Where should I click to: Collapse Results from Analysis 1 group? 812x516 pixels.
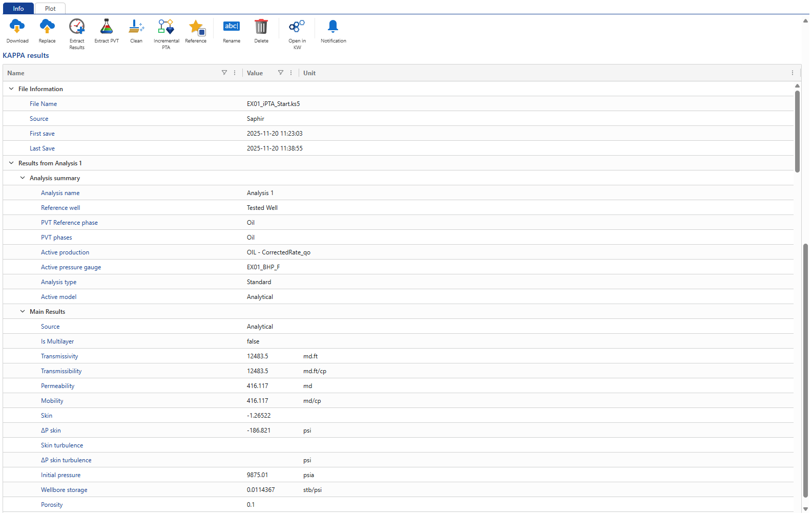[x=11, y=163]
